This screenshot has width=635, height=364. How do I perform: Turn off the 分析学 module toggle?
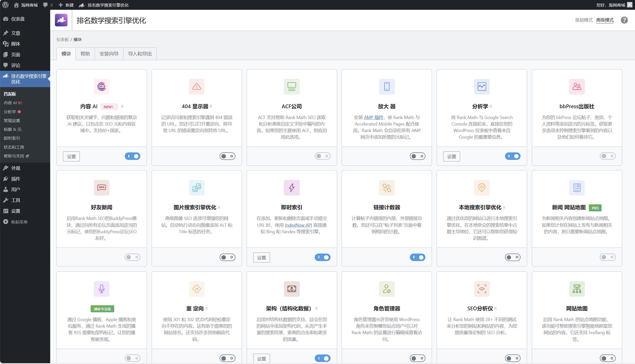pyautogui.click(x=513, y=156)
